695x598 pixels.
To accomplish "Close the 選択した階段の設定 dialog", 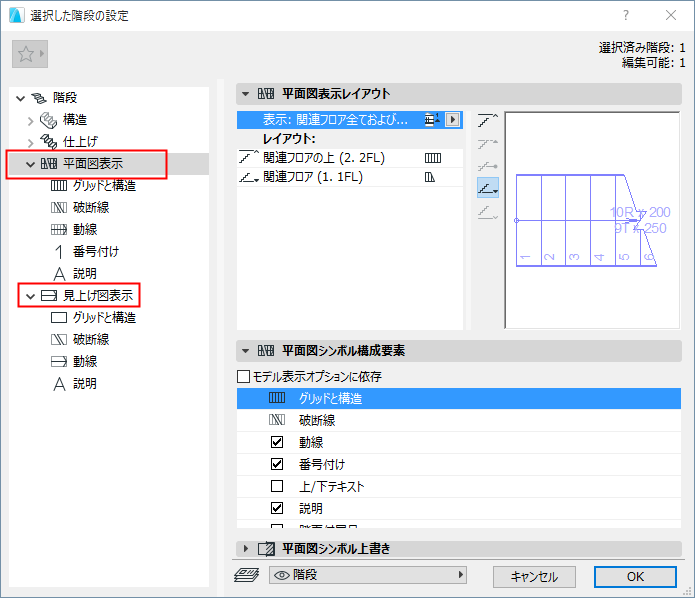I will click(x=671, y=16).
